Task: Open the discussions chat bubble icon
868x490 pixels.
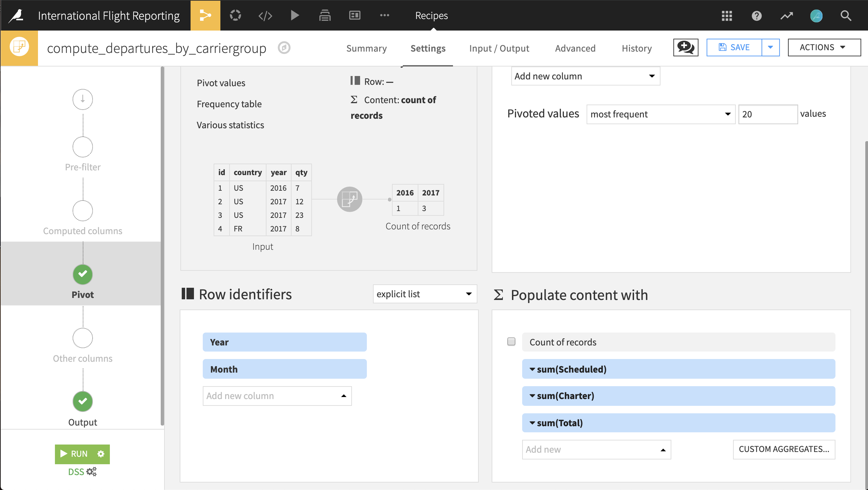Action: (686, 48)
